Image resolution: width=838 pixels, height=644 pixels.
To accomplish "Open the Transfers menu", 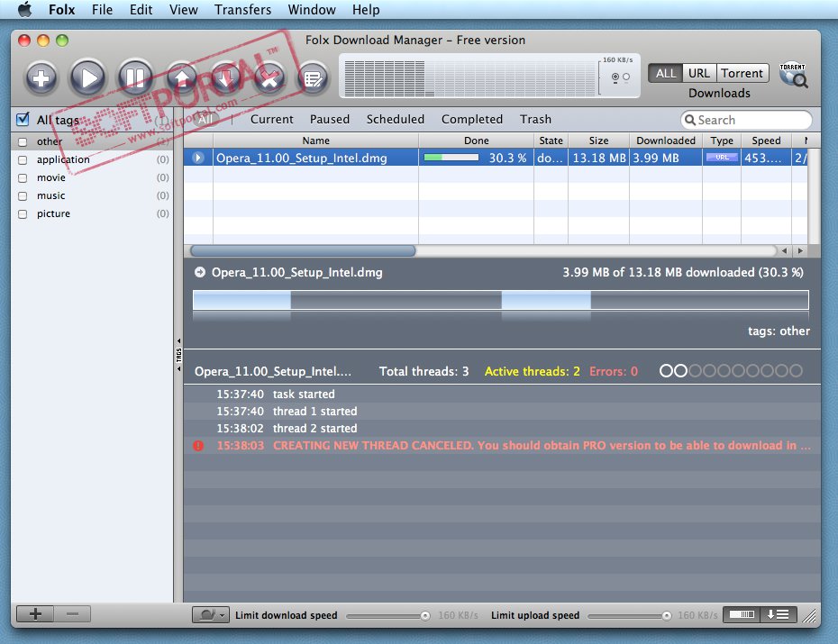I will click(x=242, y=10).
